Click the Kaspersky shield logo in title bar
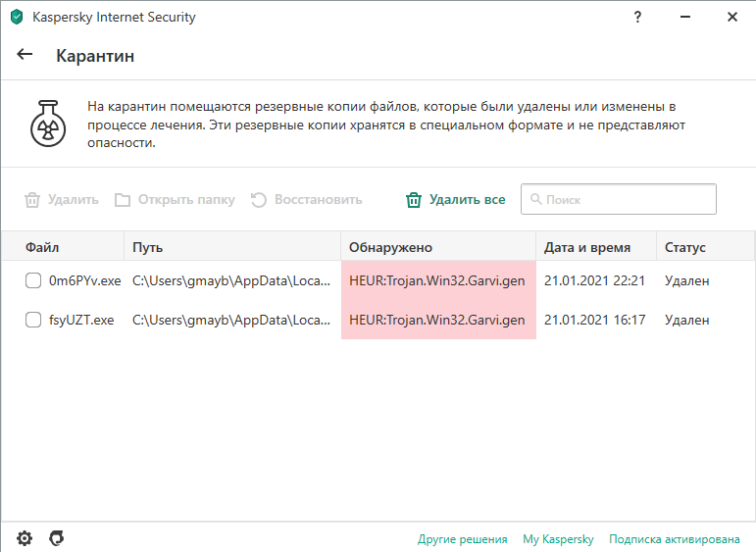Image resolution: width=756 pixels, height=552 pixels. tap(17, 17)
